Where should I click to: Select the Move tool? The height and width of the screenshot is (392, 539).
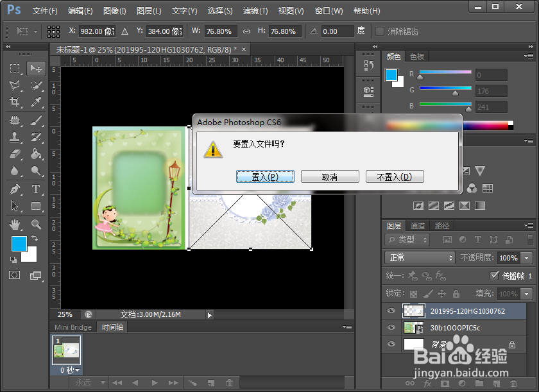pyautogui.click(x=36, y=69)
